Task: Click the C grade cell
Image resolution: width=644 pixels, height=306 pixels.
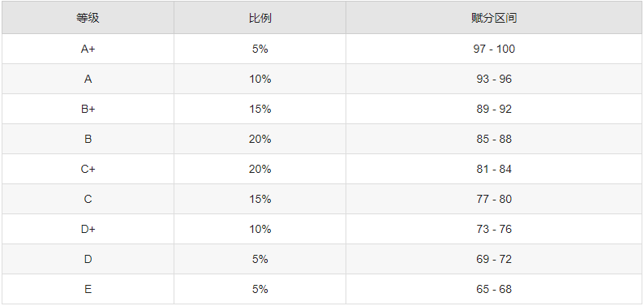Action: pyautogui.click(x=88, y=199)
